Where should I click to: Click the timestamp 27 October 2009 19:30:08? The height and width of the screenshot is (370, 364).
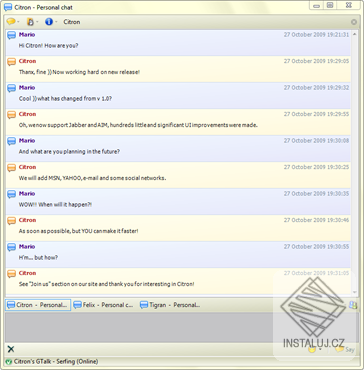coord(316,141)
